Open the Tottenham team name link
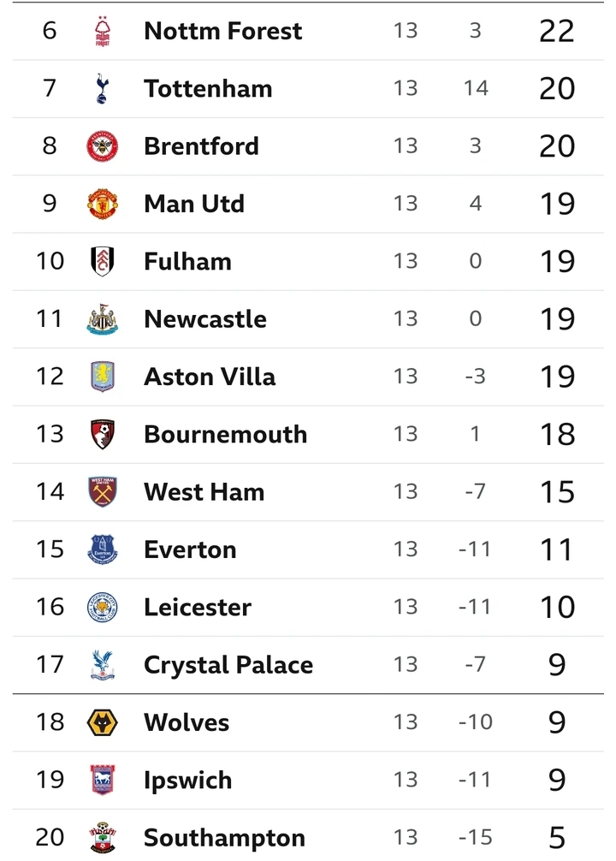 click(208, 89)
